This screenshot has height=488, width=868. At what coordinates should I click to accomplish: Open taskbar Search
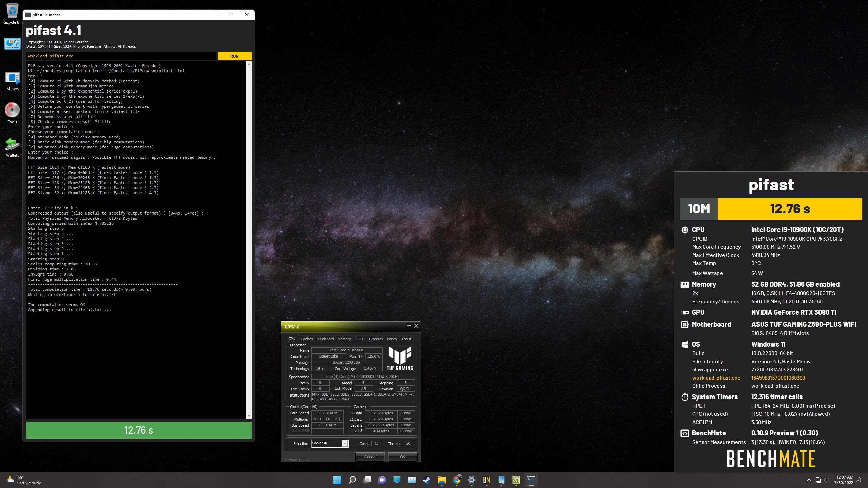(x=352, y=480)
